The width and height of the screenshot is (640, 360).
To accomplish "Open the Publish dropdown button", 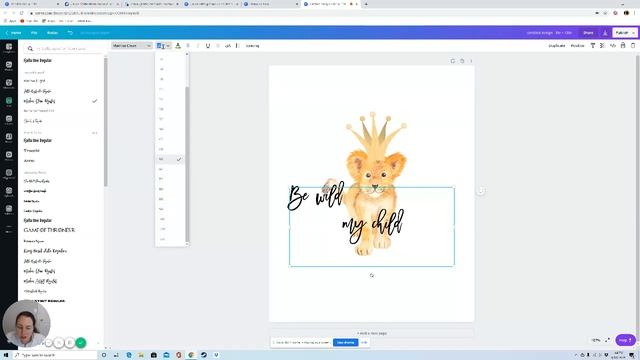I will (x=624, y=33).
